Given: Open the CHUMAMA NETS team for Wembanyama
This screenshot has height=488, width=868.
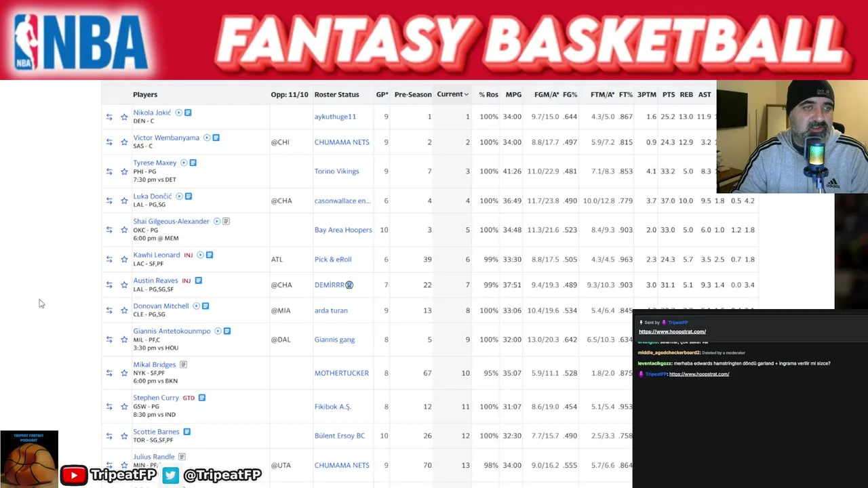Looking at the screenshot, I should (342, 142).
